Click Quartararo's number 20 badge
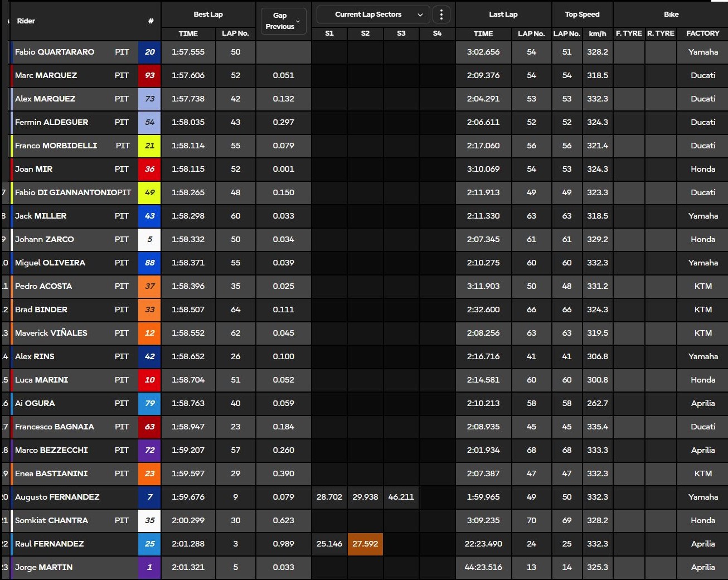This screenshot has width=728, height=580. click(149, 52)
